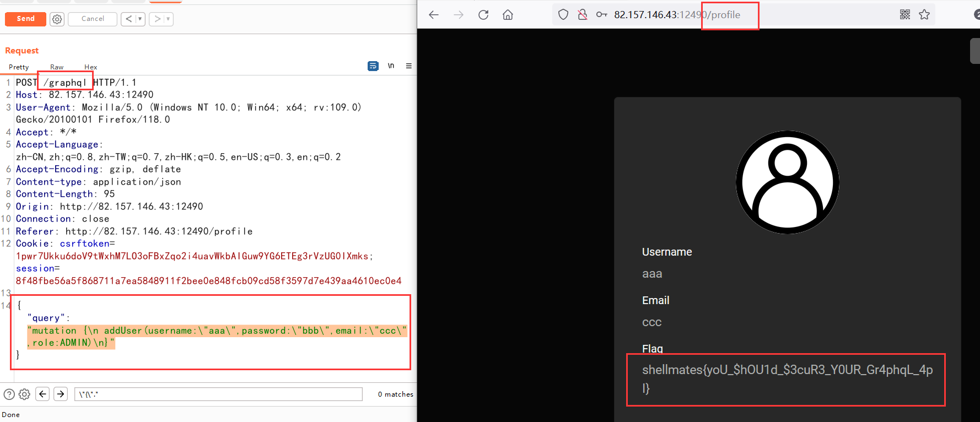Open history dropdown beside the back arrow

tap(140, 19)
